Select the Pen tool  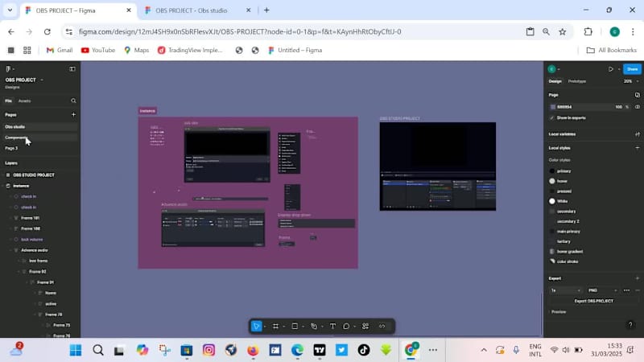[x=314, y=327]
